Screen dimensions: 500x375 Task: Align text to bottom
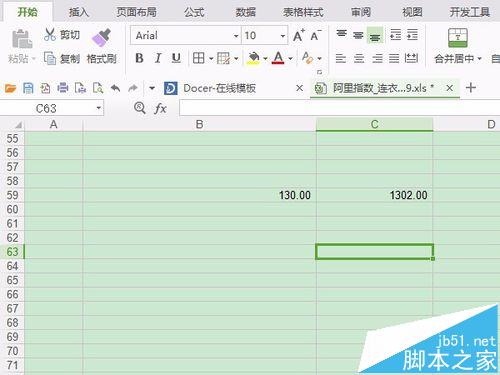point(375,35)
